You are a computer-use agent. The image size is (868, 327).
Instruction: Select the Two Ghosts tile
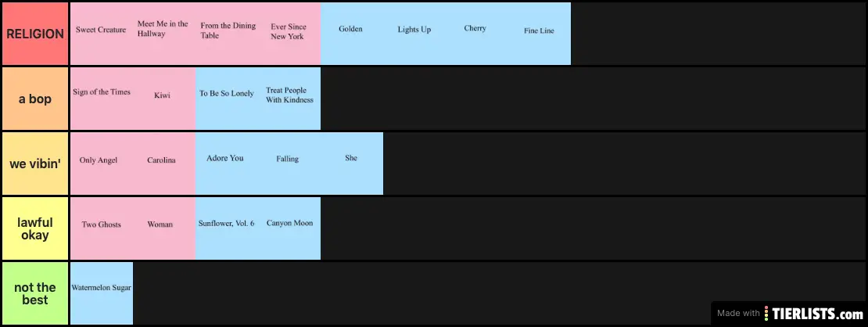point(102,228)
